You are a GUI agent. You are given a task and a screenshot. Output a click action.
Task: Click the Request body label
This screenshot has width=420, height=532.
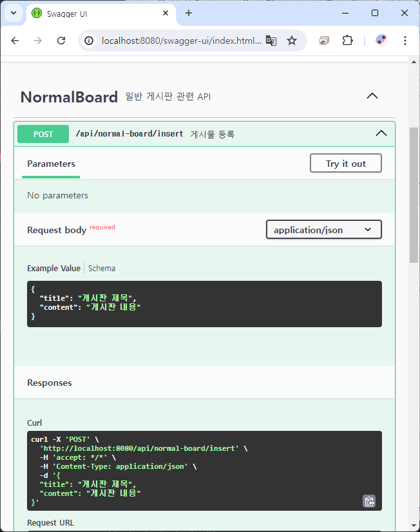point(57,230)
